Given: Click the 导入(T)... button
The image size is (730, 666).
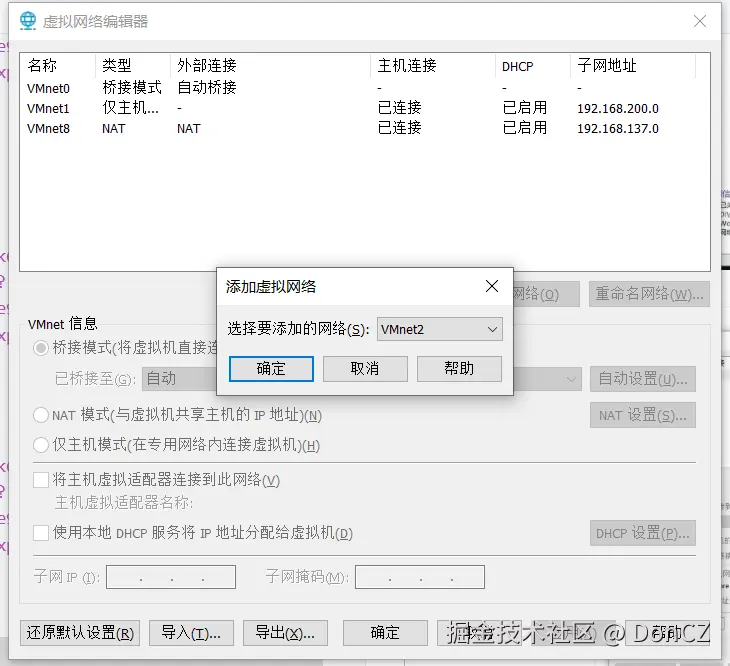Looking at the screenshot, I should click(x=191, y=633).
